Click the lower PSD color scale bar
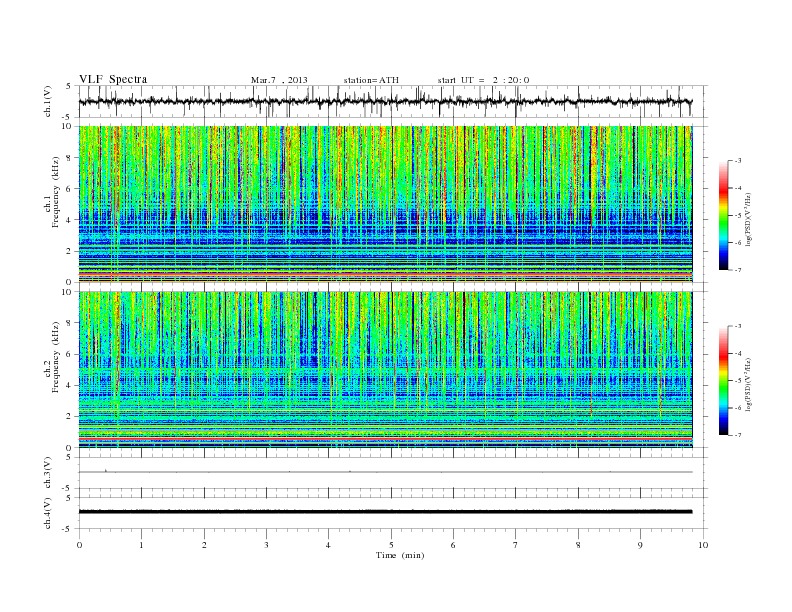 coord(724,380)
